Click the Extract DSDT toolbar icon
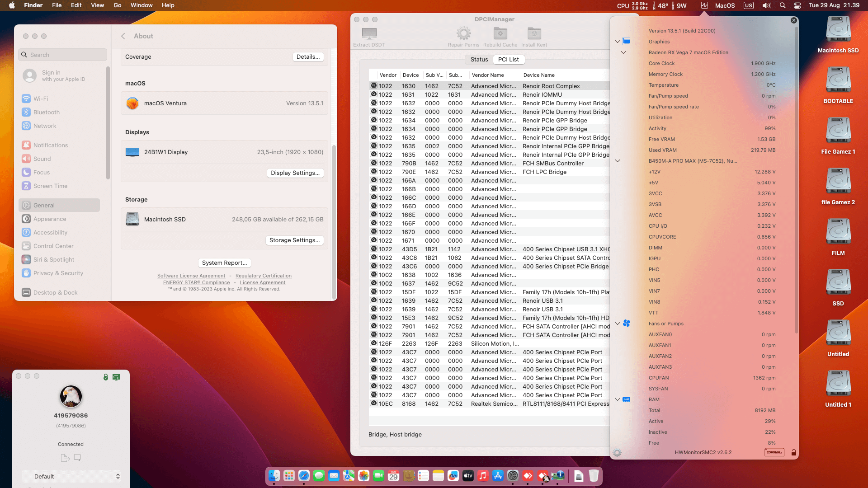The width and height of the screenshot is (868, 488). [369, 33]
